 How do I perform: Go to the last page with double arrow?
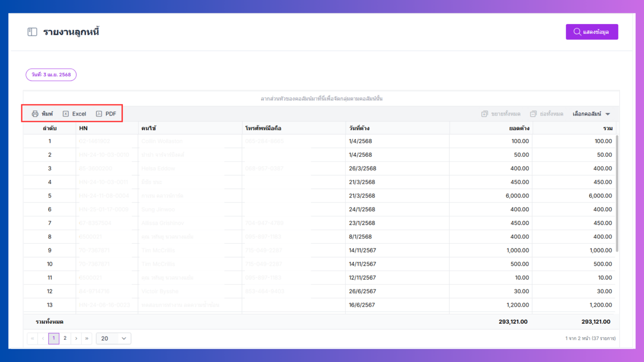pos(87,338)
